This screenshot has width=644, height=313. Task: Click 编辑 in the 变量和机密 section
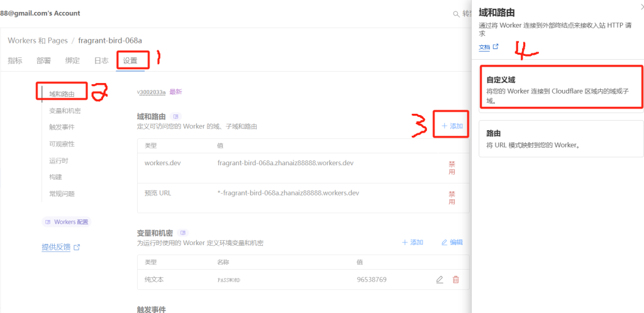[452, 242]
